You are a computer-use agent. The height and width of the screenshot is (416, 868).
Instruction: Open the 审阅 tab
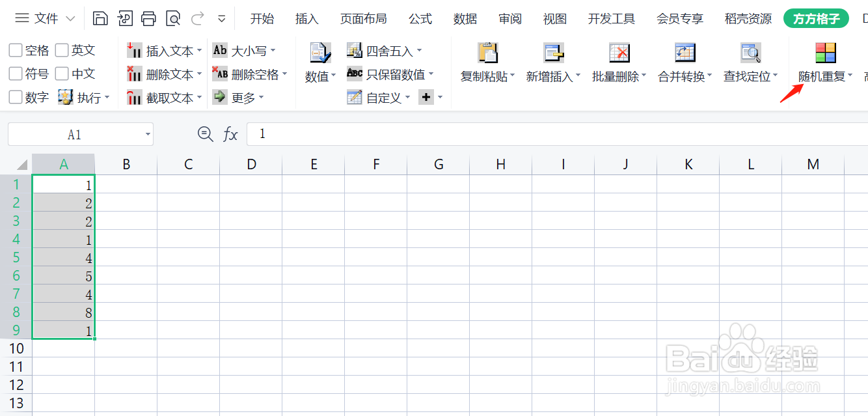coord(510,19)
